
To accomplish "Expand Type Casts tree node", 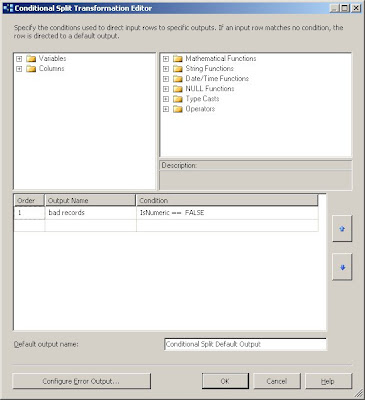I will 166,99.
